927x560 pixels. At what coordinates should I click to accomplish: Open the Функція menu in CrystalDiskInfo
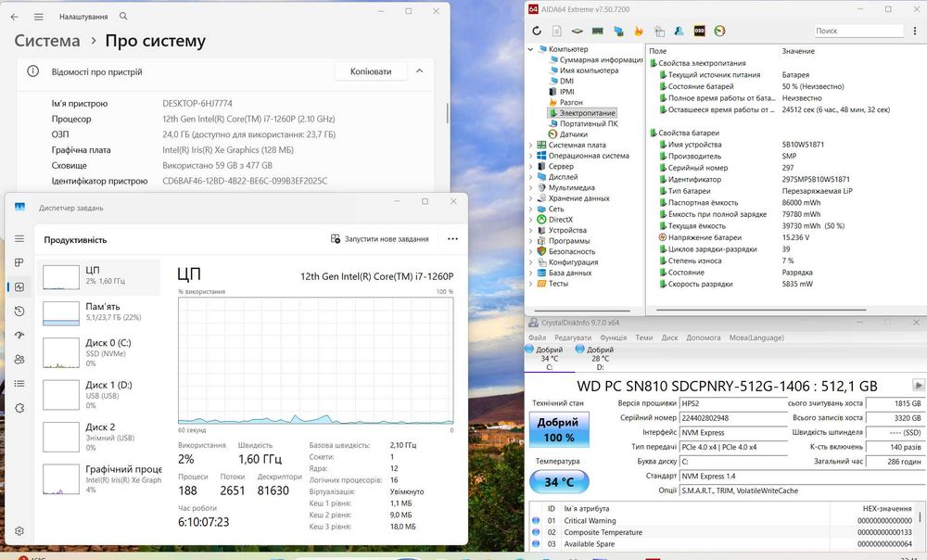point(613,337)
